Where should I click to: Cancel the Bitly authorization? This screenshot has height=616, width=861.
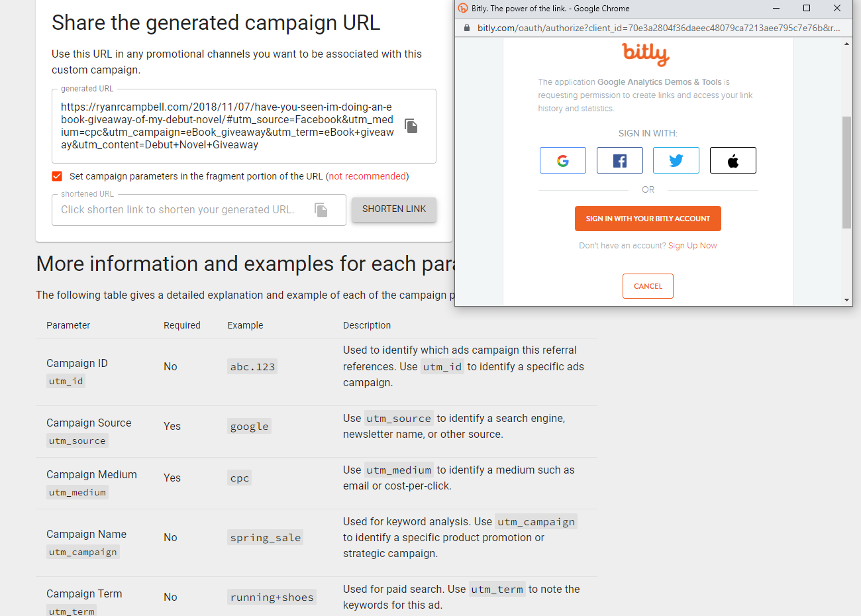click(x=648, y=286)
